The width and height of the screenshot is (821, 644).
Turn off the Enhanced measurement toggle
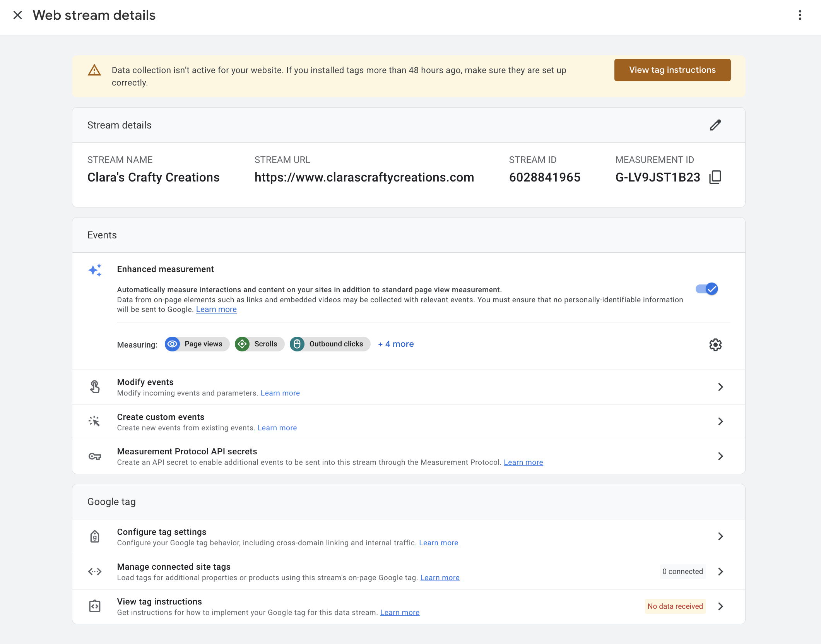[706, 289]
